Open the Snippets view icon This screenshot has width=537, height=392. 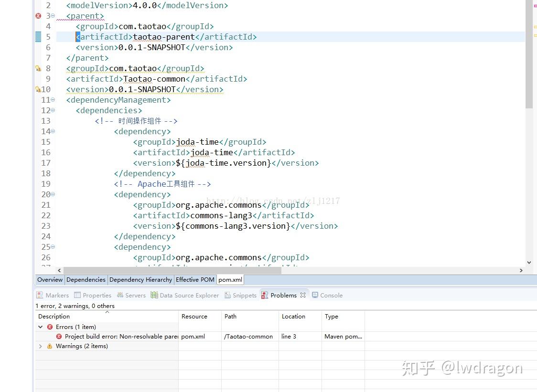pyautogui.click(x=227, y=295)
